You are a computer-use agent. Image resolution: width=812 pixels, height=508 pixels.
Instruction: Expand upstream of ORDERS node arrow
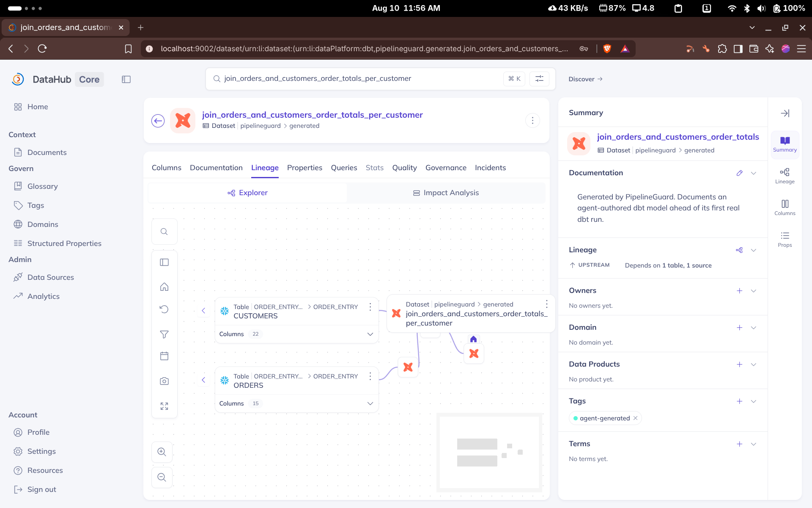(203, 380)
